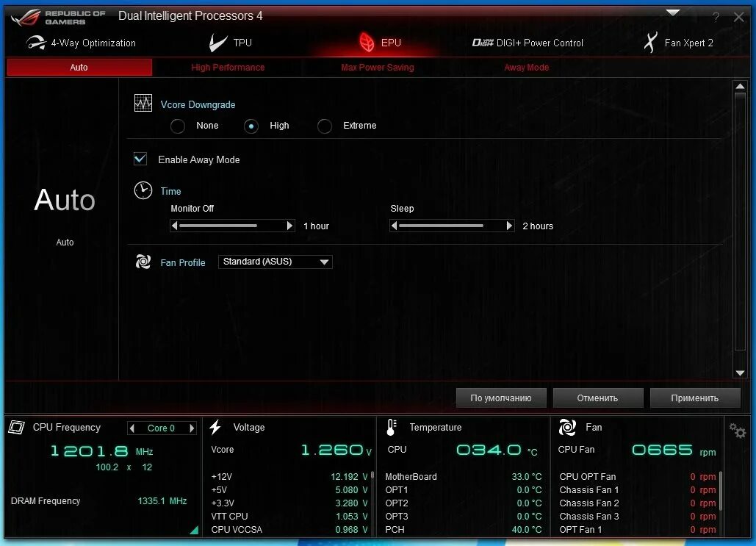Increase Sleep time with right arrow
Image resolution: width=756 pixels, height=546 pixels.
(509, 226)
